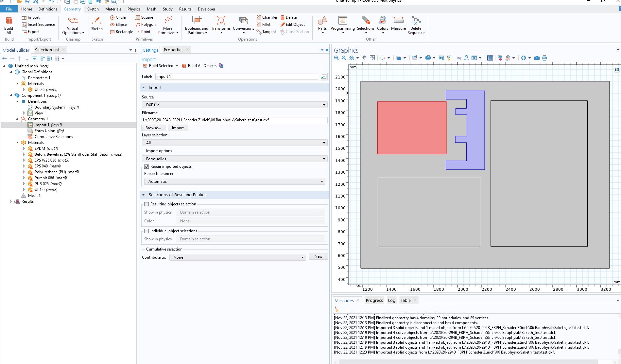Click the Chamfer operation icon
Image resolution: width=621 pixels, height=364 pixels.
coord(259,17)
